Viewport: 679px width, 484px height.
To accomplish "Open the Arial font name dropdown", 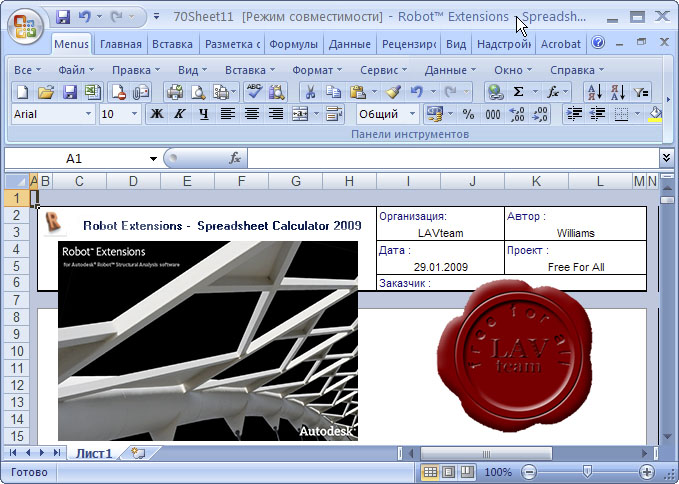I will click(88, 114).
